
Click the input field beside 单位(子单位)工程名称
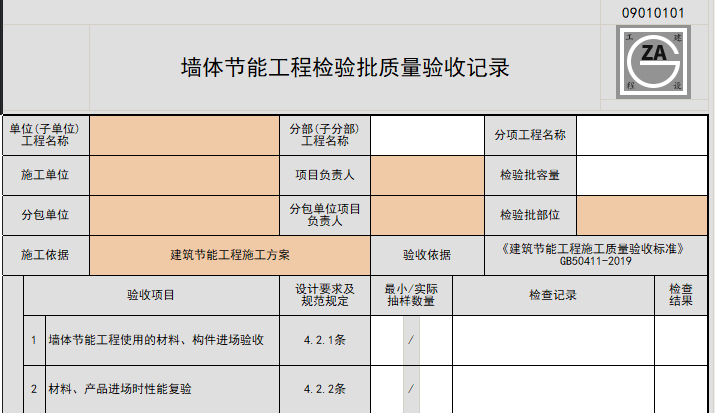184,135
